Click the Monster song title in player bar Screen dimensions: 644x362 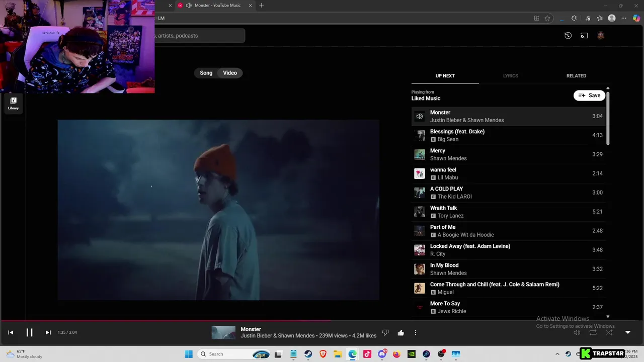coord(251,329)
